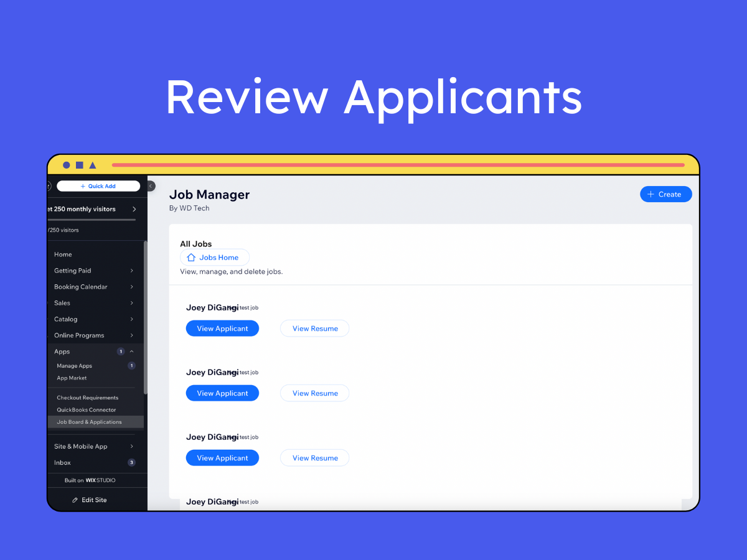Image resolution: width=747 pixels, height=560 pixels.
Task: Click the sidebar vertical scrollbar
Action: (146, 317)
